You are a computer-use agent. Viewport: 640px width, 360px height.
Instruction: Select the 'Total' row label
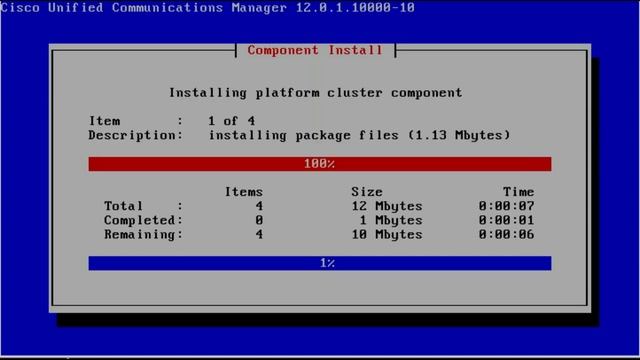[123, 206]
